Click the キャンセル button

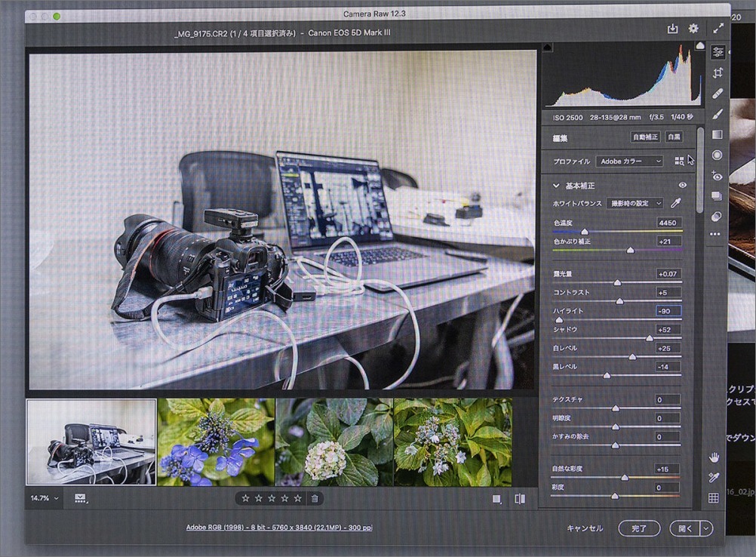point(585,528)
